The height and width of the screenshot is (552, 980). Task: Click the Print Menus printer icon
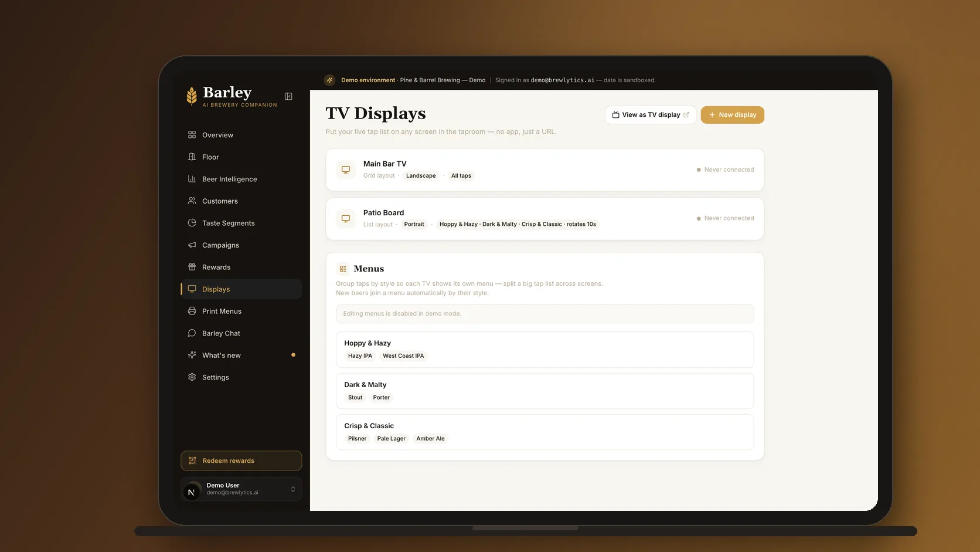tap(192, 311)
